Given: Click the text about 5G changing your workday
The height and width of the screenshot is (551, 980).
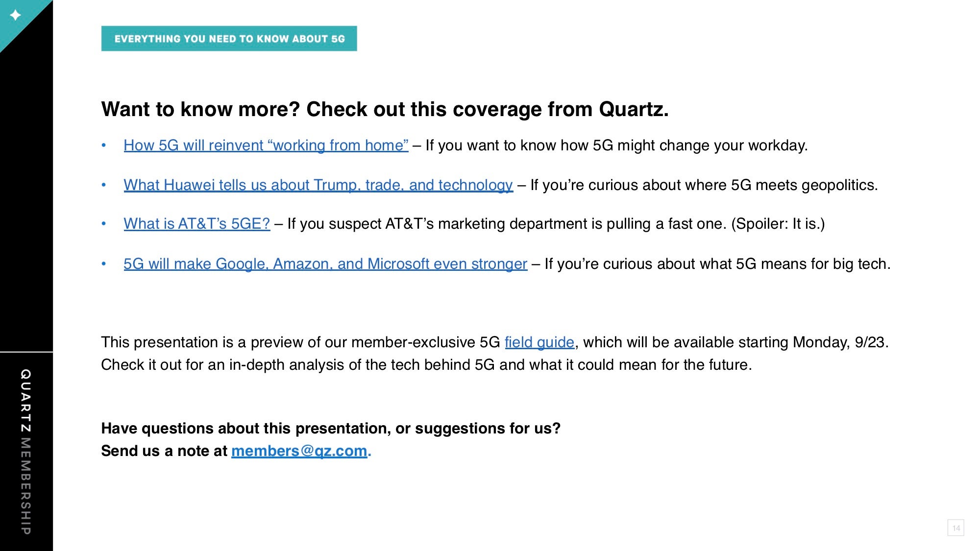Looking at the screenshot, I should point(616,145).
